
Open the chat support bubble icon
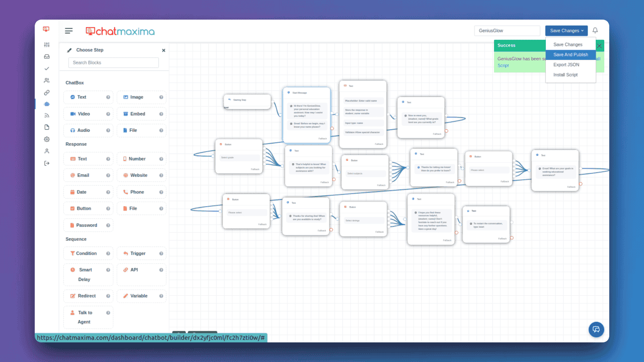click(596, 329)
